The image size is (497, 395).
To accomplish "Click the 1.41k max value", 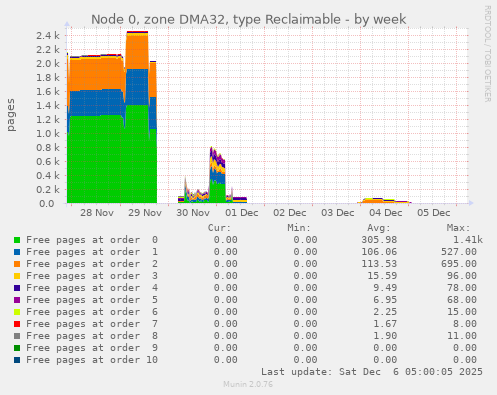I will click(468, 240).
